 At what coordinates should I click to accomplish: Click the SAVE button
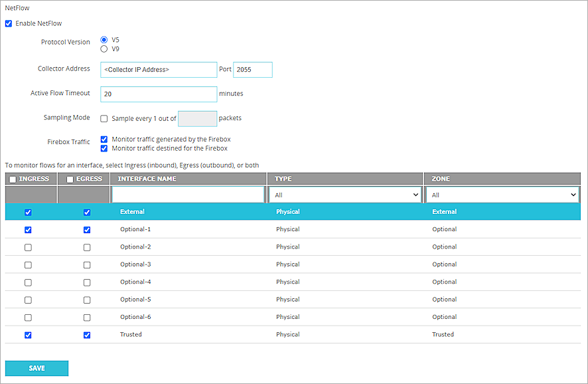tap(37, 368)
